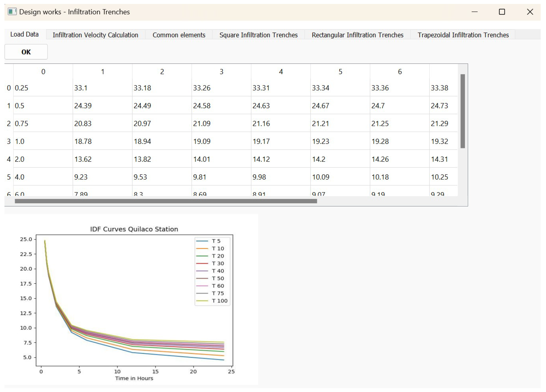The height and width of the screenshot is (392, 546).
Task: Open the Common elements tab
Action: 179,35
